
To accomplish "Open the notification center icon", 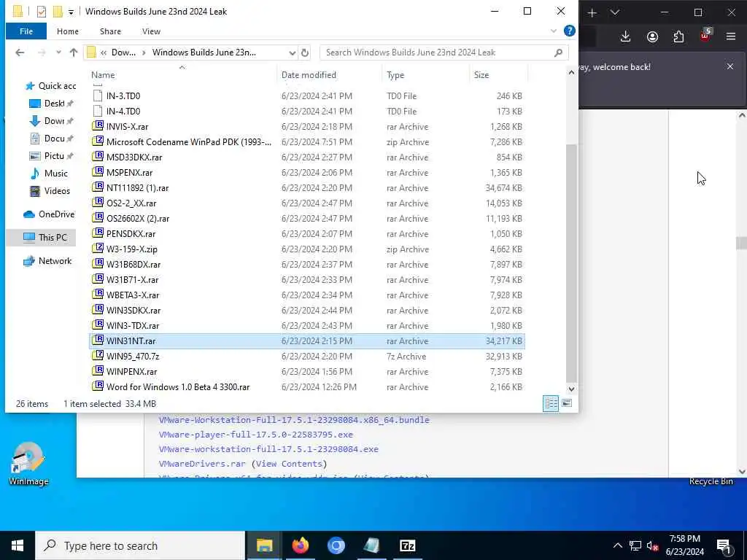I will (724, 545).
